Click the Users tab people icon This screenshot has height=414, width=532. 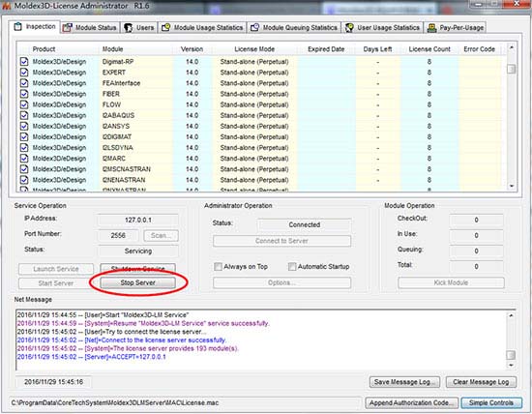(128, 28)
